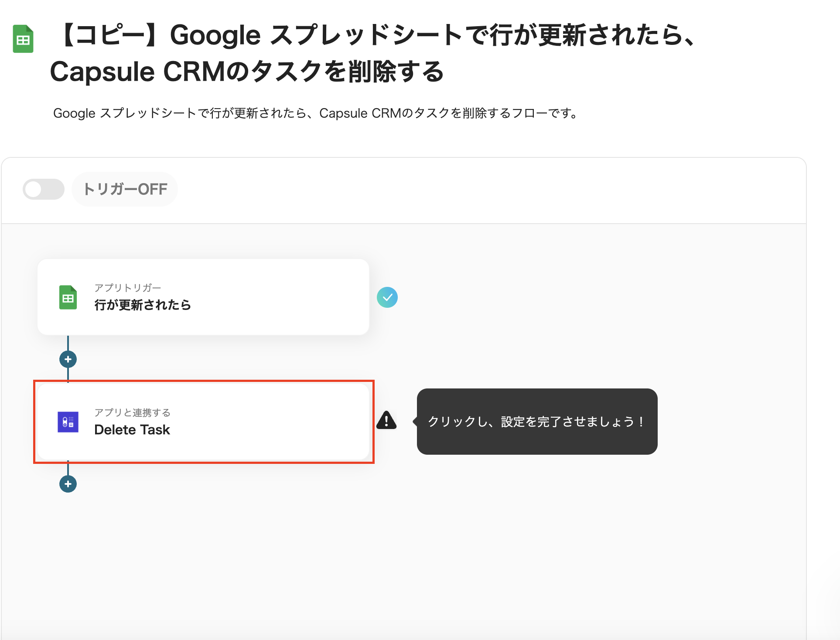Click the Google Sheets icon beside the flow title

[23, 39]
